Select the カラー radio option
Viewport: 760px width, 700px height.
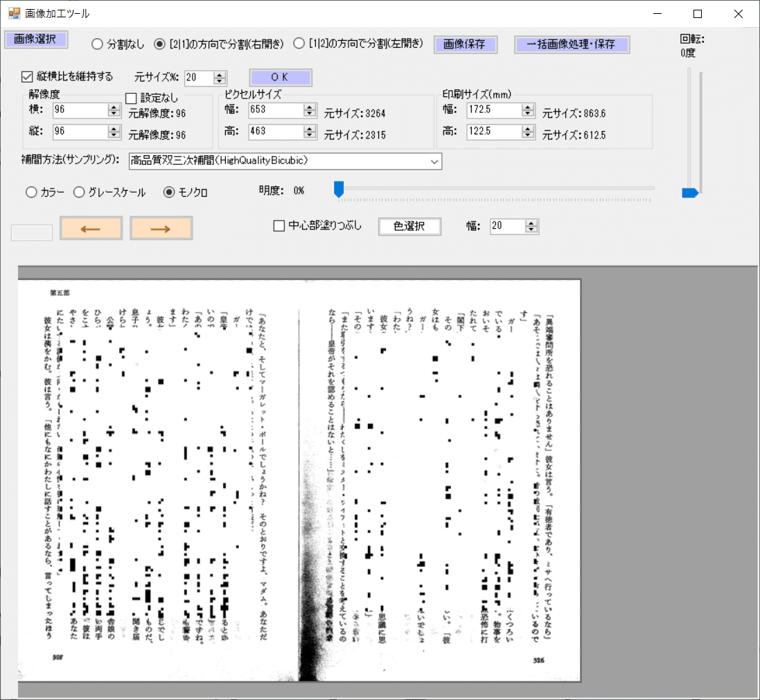[x=45, y=193]
